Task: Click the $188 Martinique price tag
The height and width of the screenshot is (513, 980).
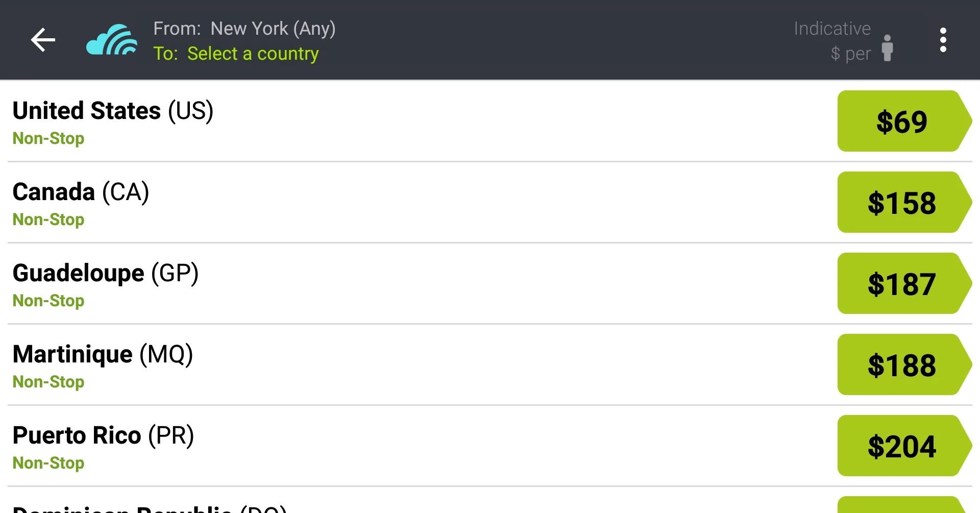Action: pos(901,364)
